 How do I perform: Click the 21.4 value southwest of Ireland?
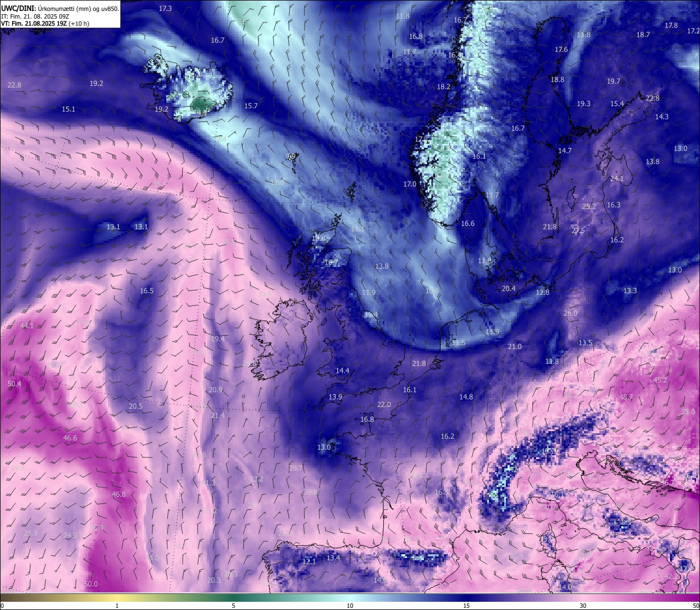pos(218,416)
